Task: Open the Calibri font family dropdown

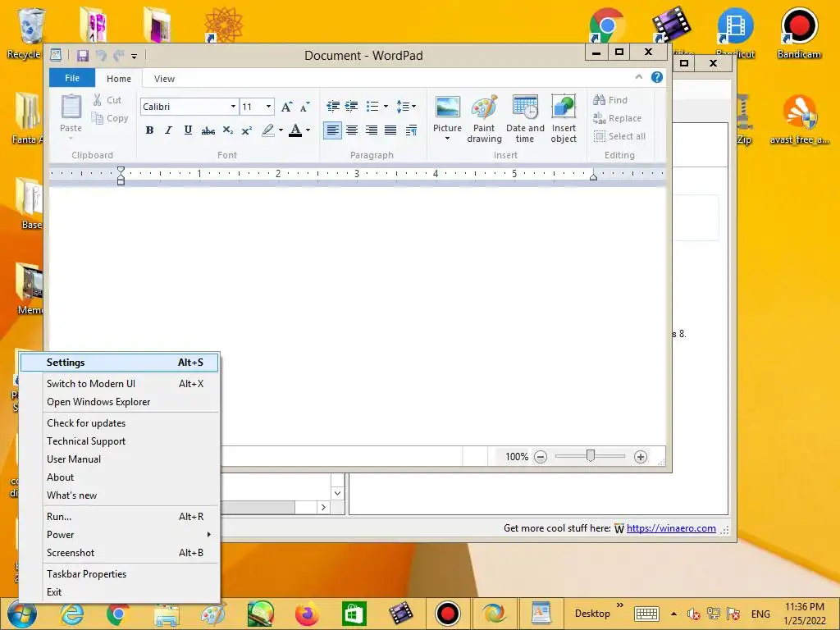Action: click(233, 107)
